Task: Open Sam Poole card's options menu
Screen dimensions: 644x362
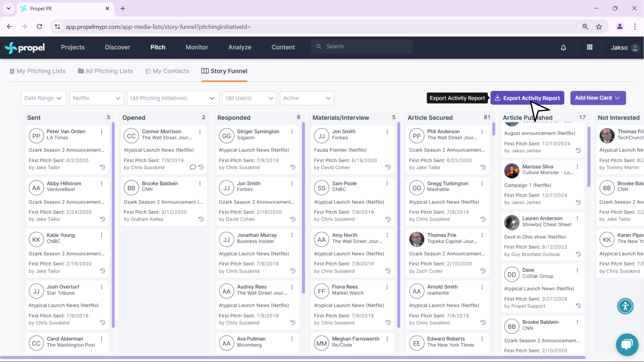Action: point(387,184)
